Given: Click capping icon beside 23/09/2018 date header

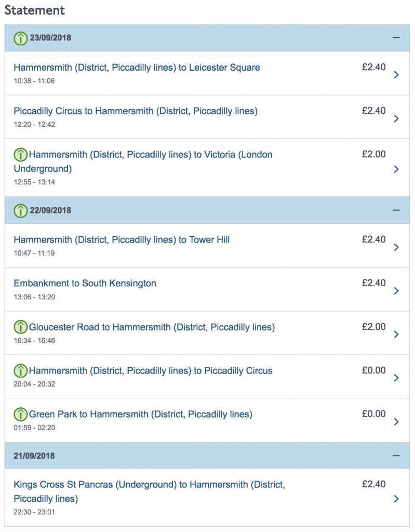Looking at the screenshot, I should [x=20, y=38].
